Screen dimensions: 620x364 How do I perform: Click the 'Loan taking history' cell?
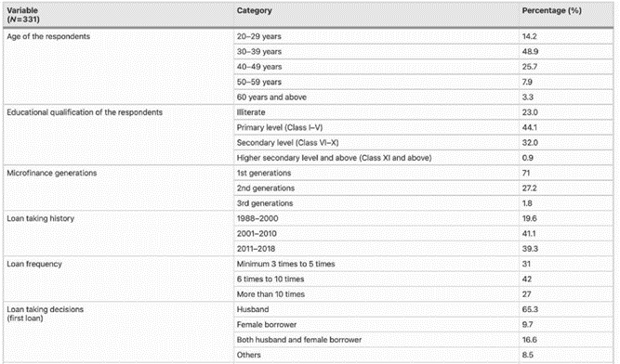pos(118,233)
